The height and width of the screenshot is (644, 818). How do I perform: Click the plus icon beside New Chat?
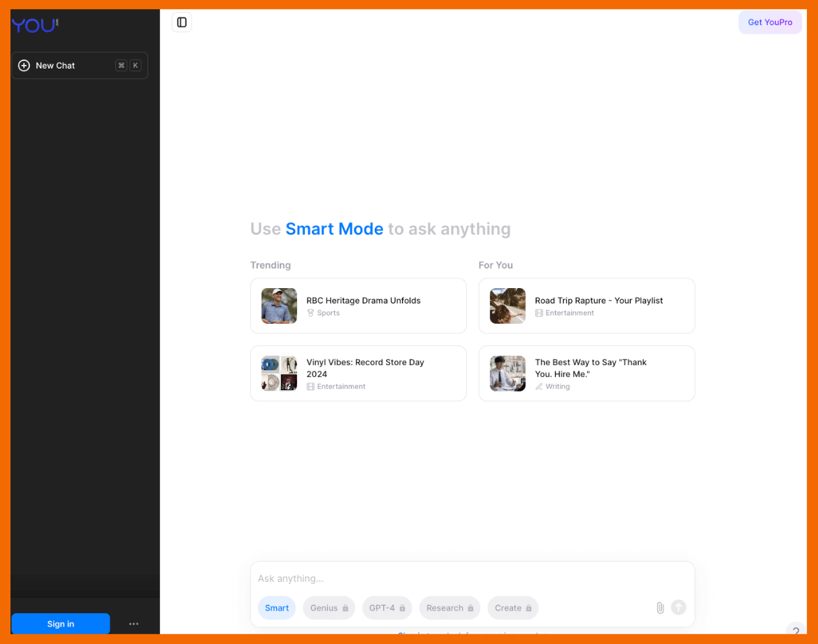point(24,66)
